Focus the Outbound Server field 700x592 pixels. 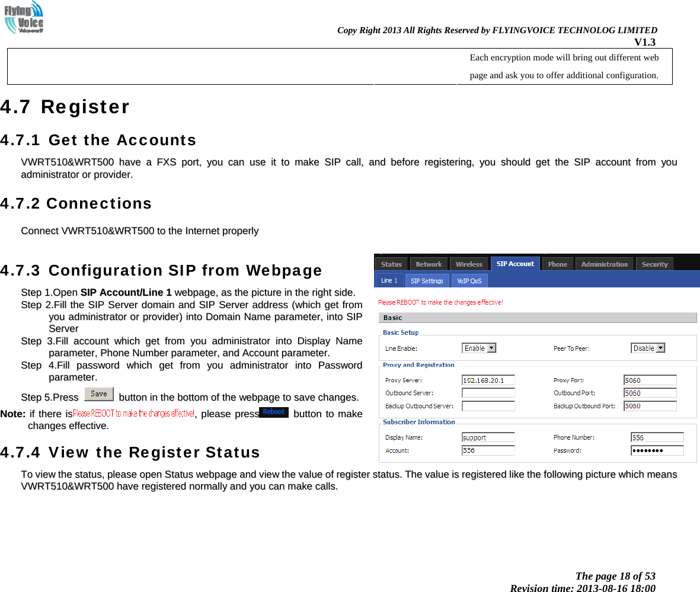(488, 393)
